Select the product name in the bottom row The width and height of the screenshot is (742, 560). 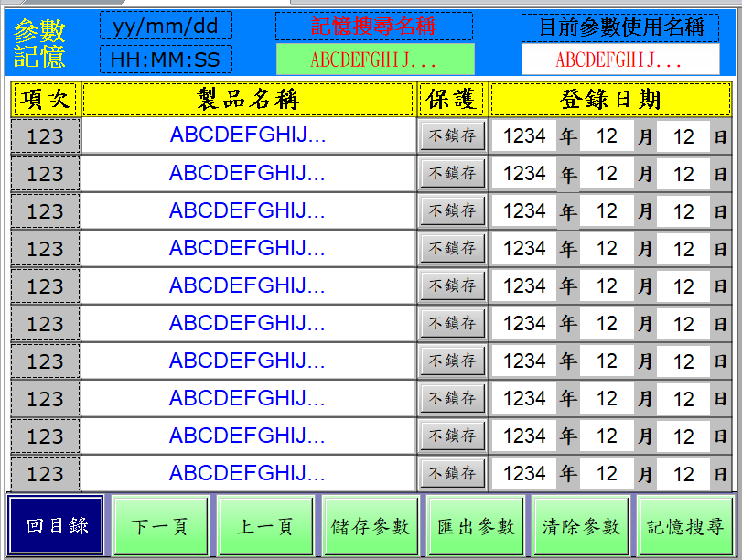(x=248, y=473)
